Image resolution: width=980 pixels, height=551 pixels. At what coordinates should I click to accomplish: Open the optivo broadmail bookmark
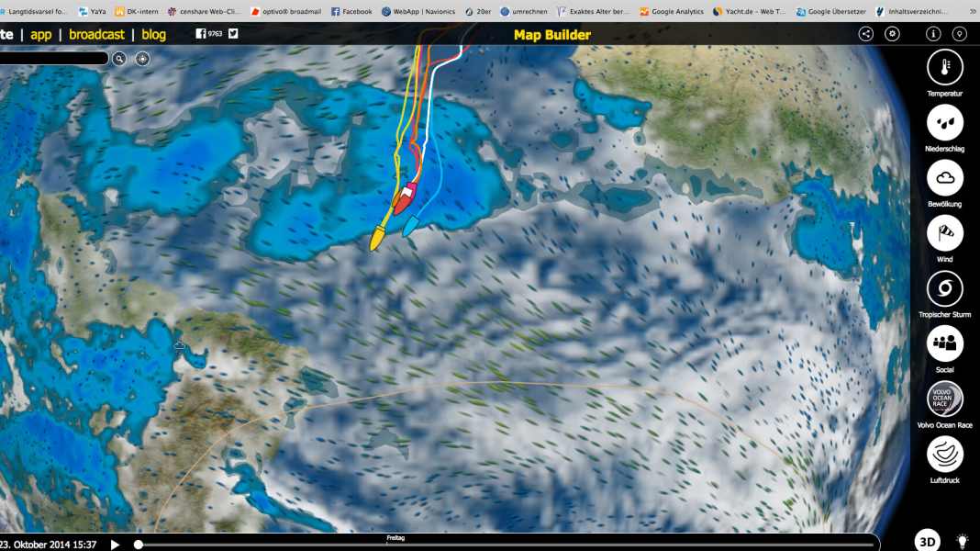285,11
